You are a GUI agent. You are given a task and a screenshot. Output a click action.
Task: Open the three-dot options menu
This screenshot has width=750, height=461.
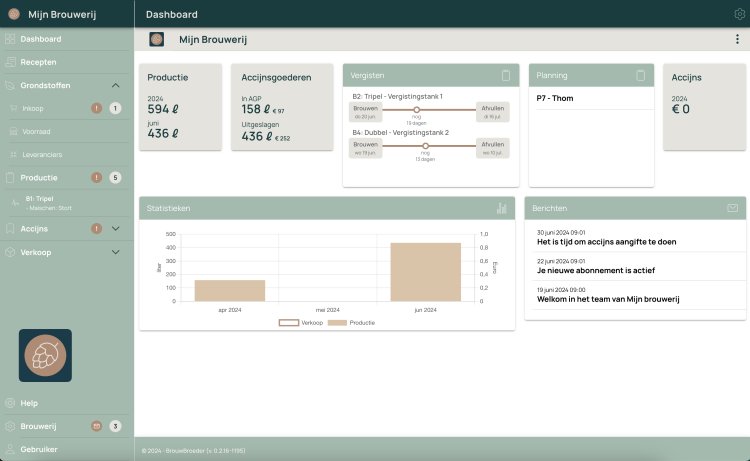(x=737, y=39)
